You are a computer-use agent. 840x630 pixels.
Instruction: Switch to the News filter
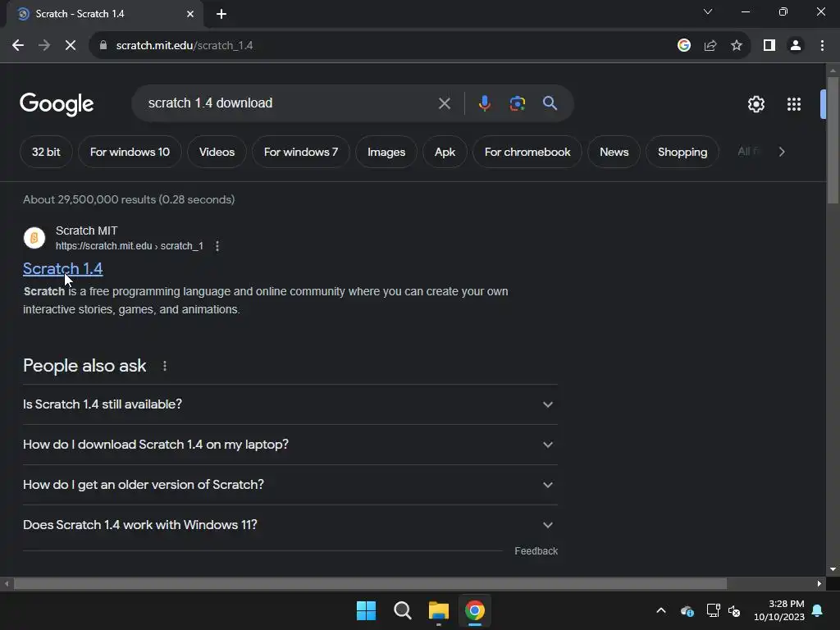point(614,152)
